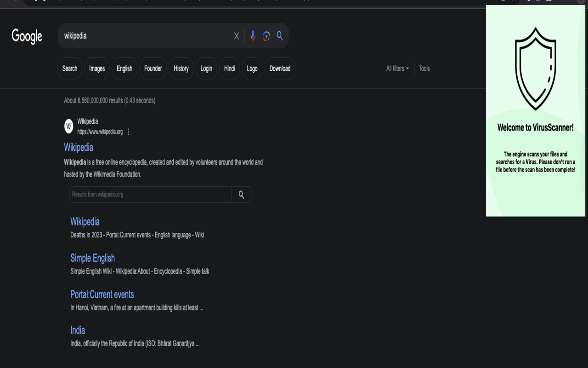Select the History filter chip
Screen dimensions: 588x368
pos(181,68)
